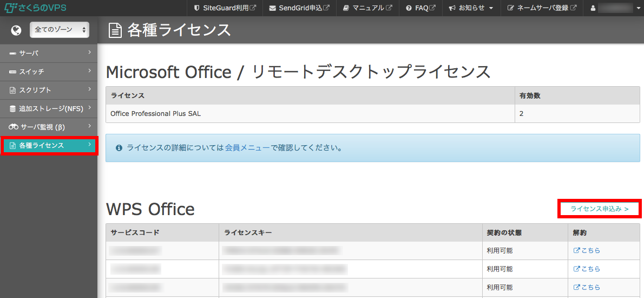Click the server icon beside サーバ
This screenshot has width=644, height=298.
[12, 53]
